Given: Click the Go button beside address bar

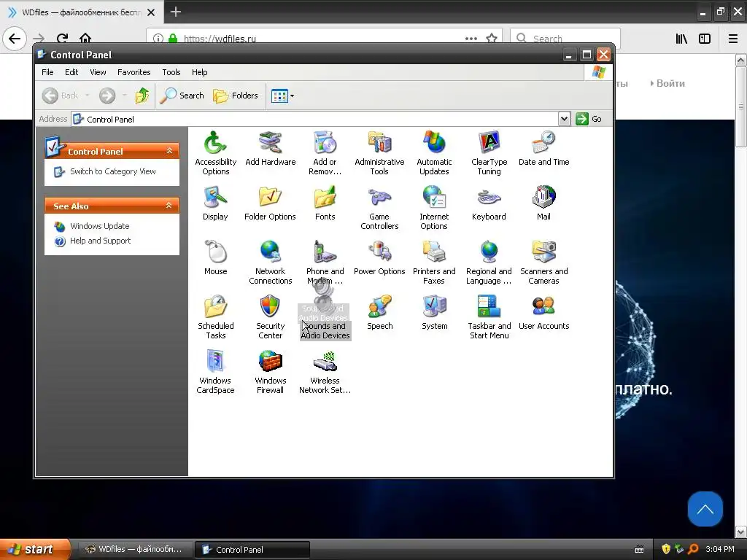Looking at the screenshot, I should pyautogui.click(x=589, y=119).
